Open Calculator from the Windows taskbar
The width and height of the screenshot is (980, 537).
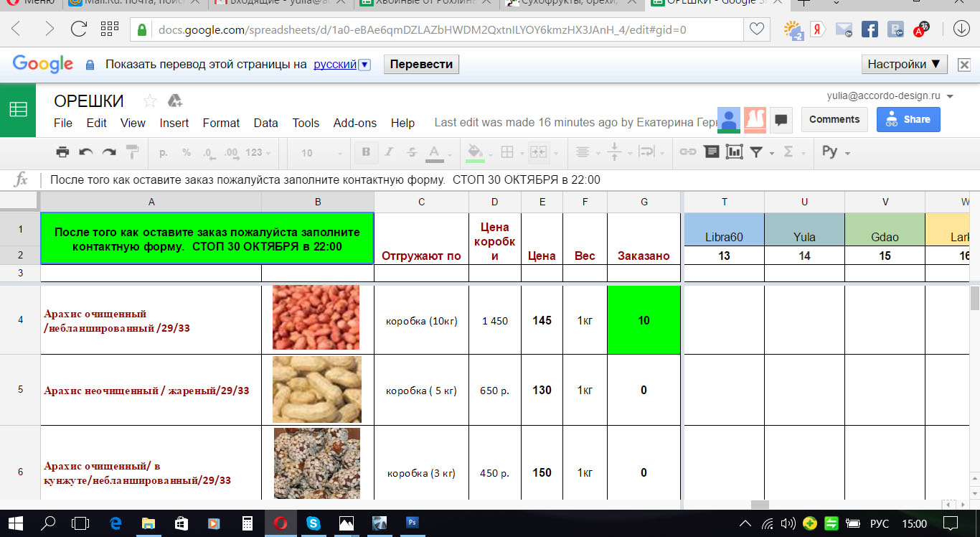click(248, 523)
